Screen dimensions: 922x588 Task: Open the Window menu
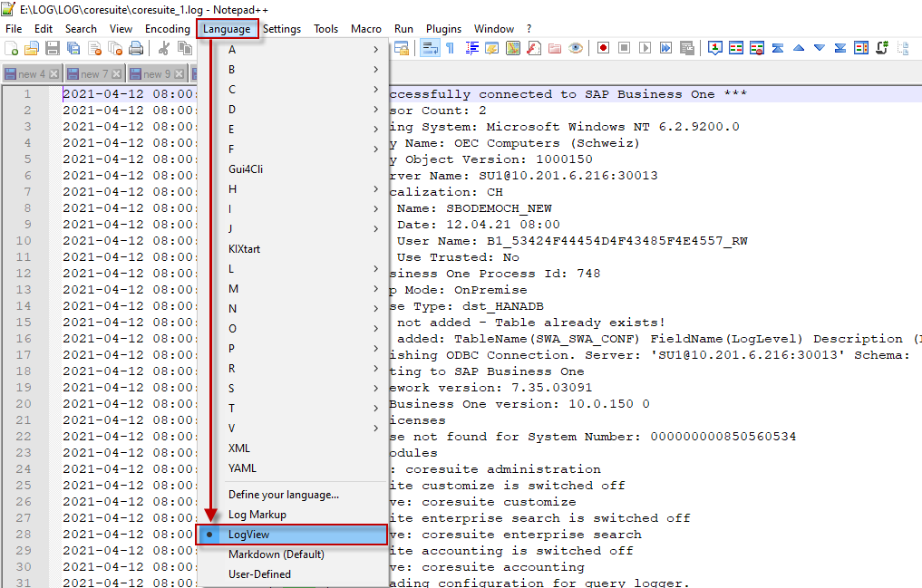point(493,29)
